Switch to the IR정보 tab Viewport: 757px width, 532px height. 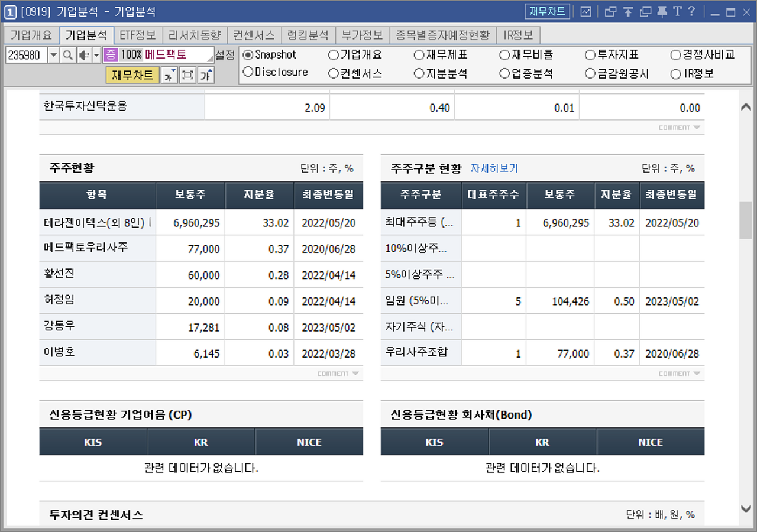[x=518, y=35]
